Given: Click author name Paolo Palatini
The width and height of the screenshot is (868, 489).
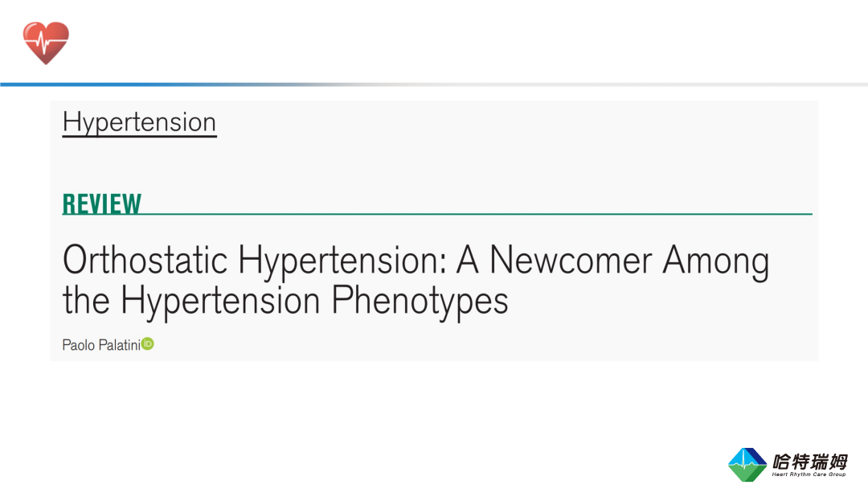Looking at the screenshot, I should tap(101, 345).
